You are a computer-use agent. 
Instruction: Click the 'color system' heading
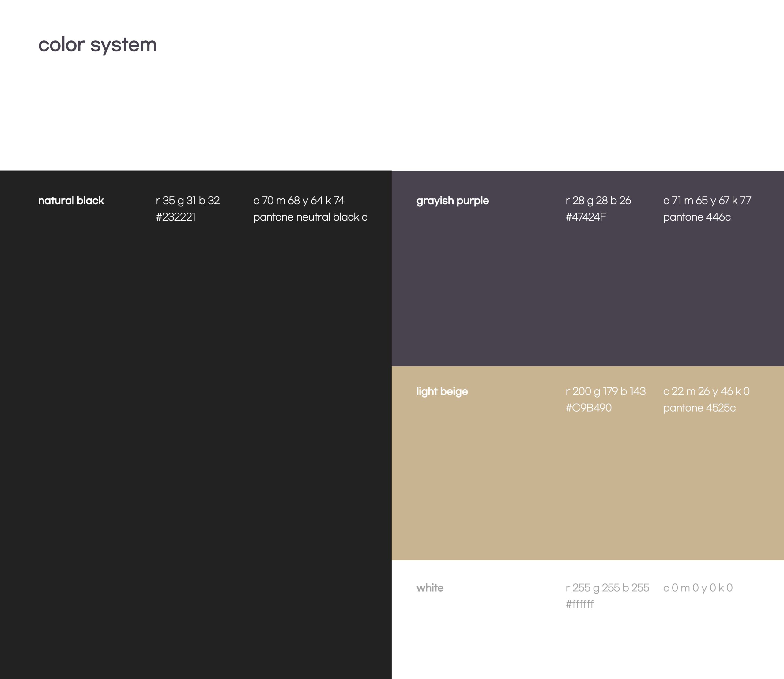click(97, 45)
